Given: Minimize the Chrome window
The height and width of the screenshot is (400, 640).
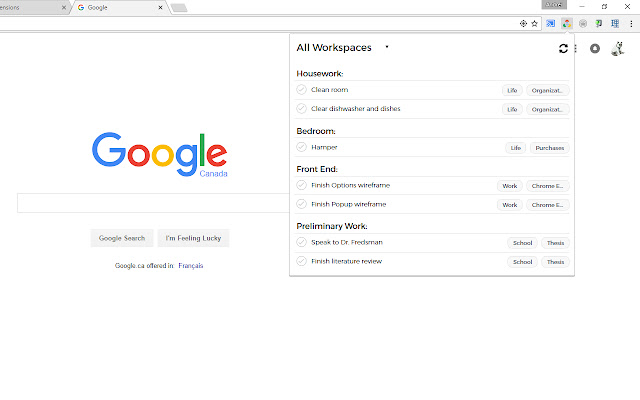Looking at the screenshot, I should pyautogui.click(x=582, y=7).
